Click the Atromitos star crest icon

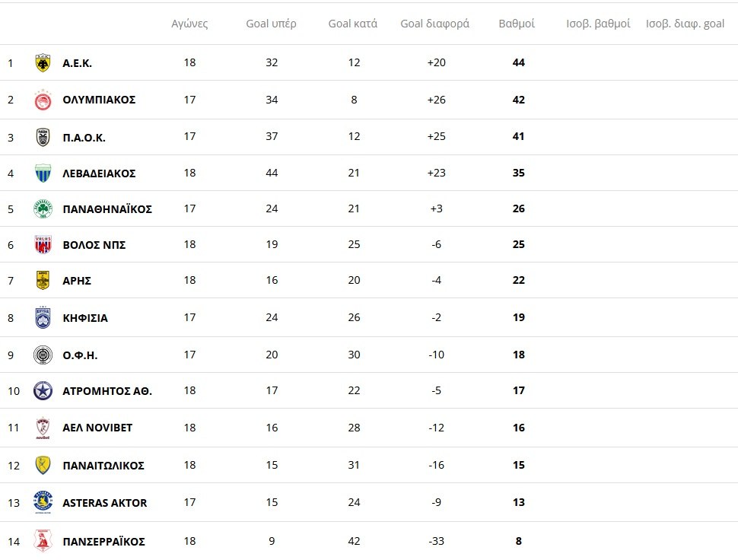pyautogui.click(x=43, y=391)
